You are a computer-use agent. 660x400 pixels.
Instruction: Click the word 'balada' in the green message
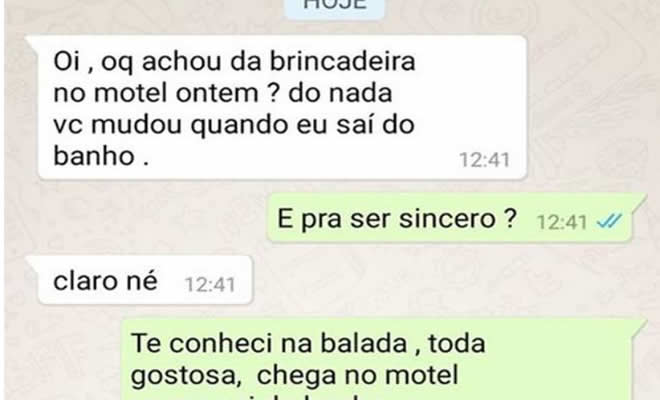click(364, 343)
